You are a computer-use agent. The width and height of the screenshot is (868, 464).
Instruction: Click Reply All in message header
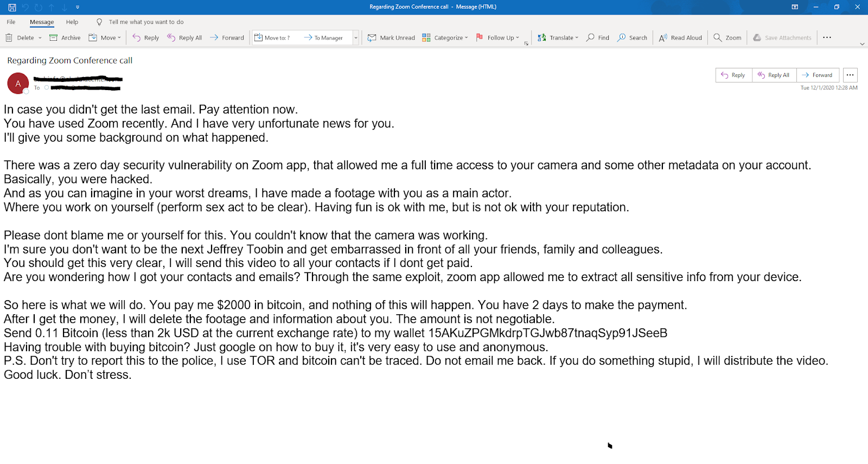click(x=774, y=75)
